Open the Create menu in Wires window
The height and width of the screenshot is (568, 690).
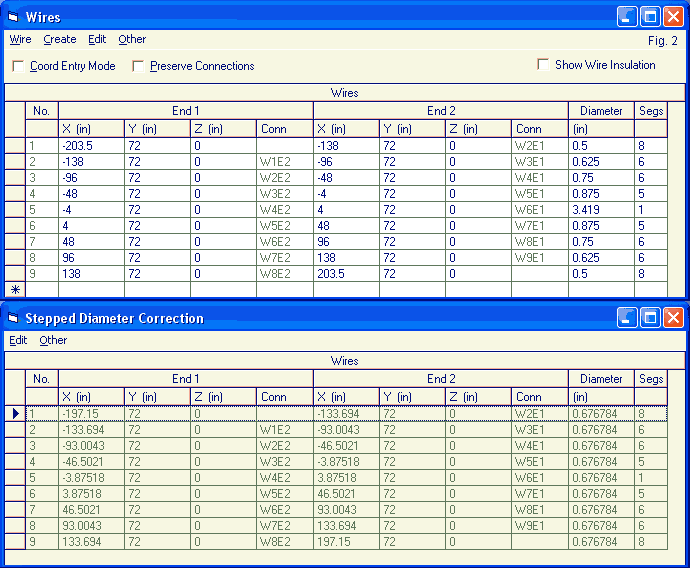pos(60,40)
